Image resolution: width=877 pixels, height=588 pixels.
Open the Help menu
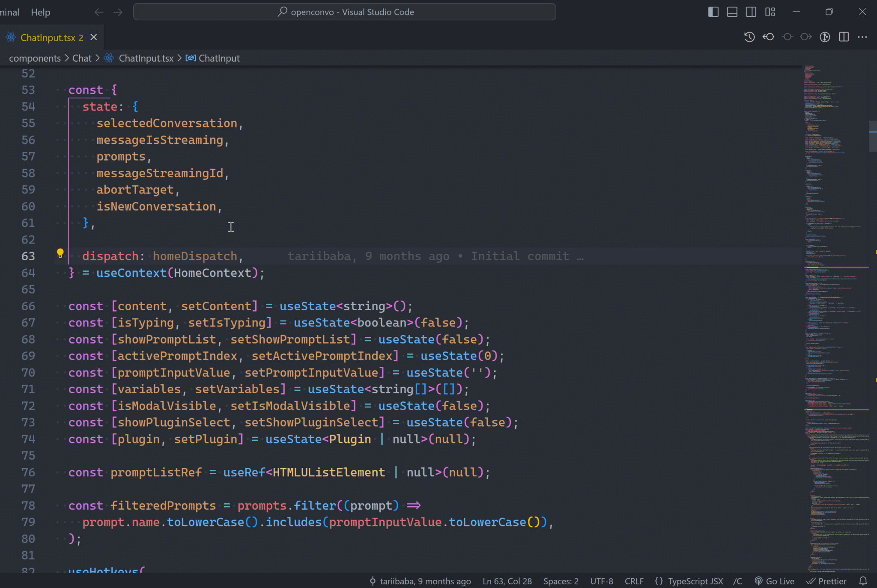pyautogui.click(x=40, y=12)
